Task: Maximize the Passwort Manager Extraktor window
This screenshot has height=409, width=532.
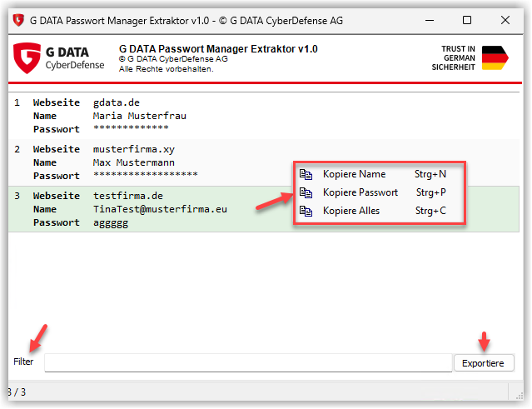Action: click(x=466, y=20)
